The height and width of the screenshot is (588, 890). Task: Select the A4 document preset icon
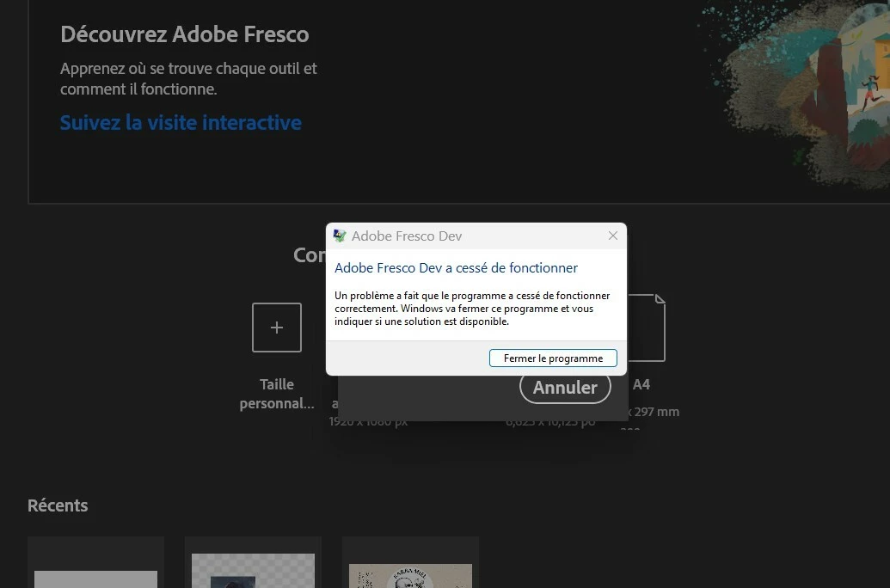tap(646, 328)
